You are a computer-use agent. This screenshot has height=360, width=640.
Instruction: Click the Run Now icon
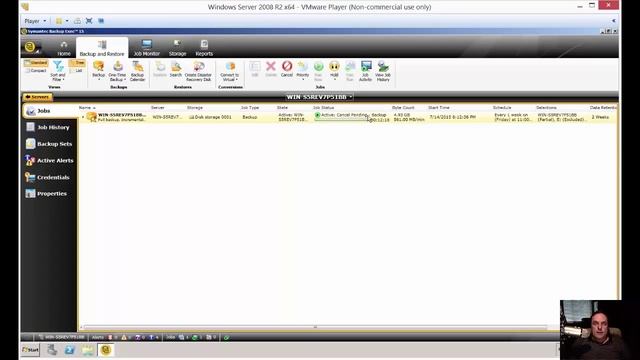(318, 71)
